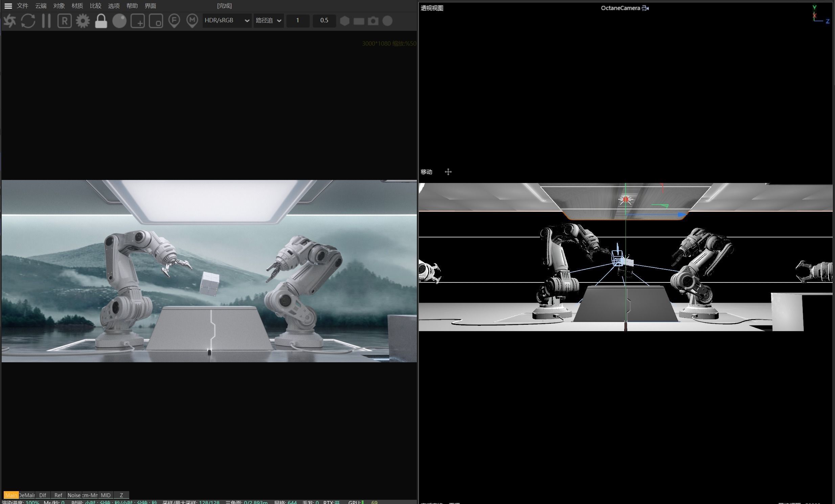Click the refresh render icon

[28, 21]
